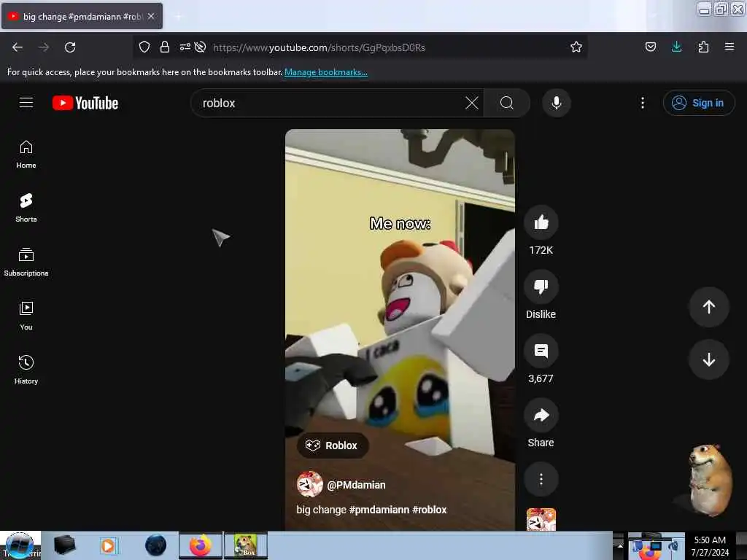Screen dimensions: 747x560
Task: Click the hamster desktop mascot
Action: coord(709,480)
